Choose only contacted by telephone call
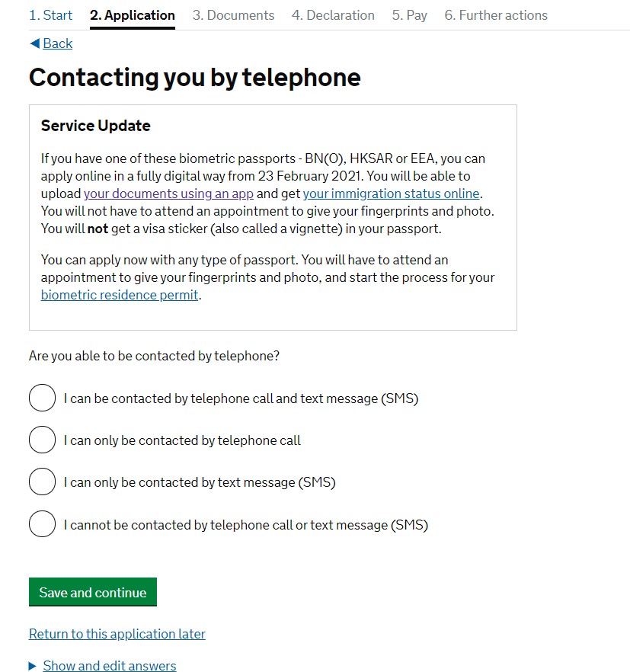Image resolution: width=630 pixels, height=672 pixels. [42, 440]
